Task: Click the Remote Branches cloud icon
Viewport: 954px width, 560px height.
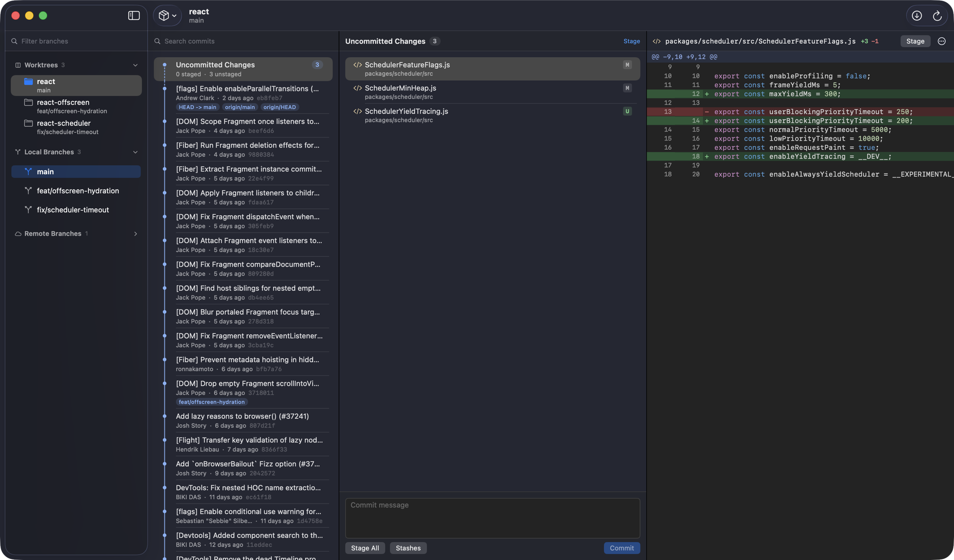Action: 18,234
